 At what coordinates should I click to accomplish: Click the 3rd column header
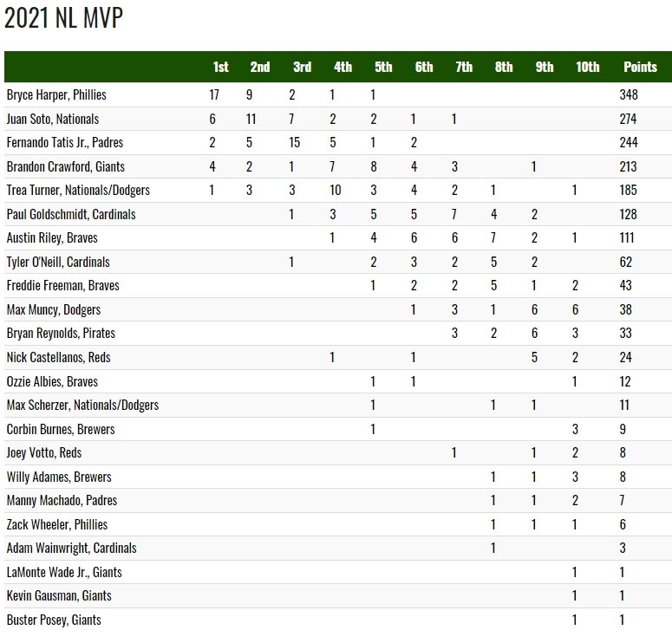[302, 67]
